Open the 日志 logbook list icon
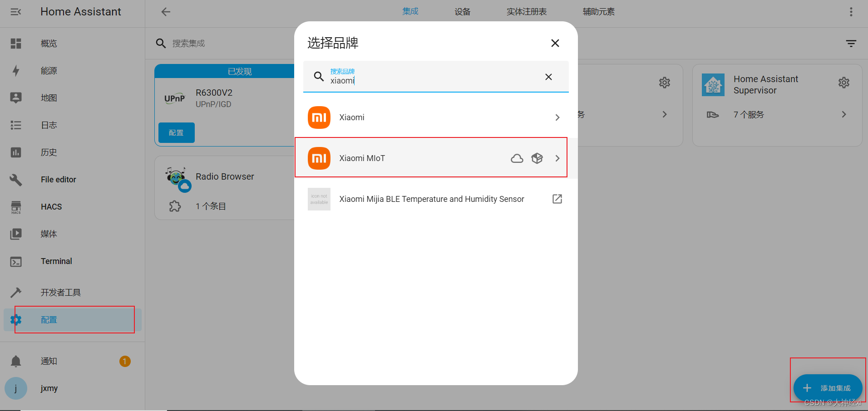Viewport: 868px width, 411px height. point(16,125)
